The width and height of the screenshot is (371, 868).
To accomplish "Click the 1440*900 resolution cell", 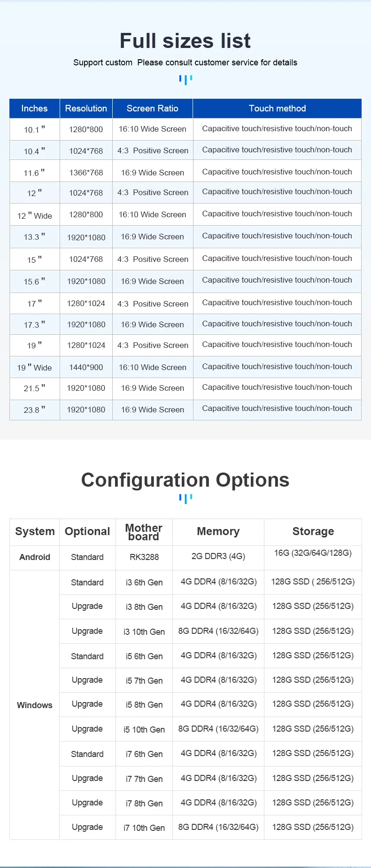I will 86,367.
